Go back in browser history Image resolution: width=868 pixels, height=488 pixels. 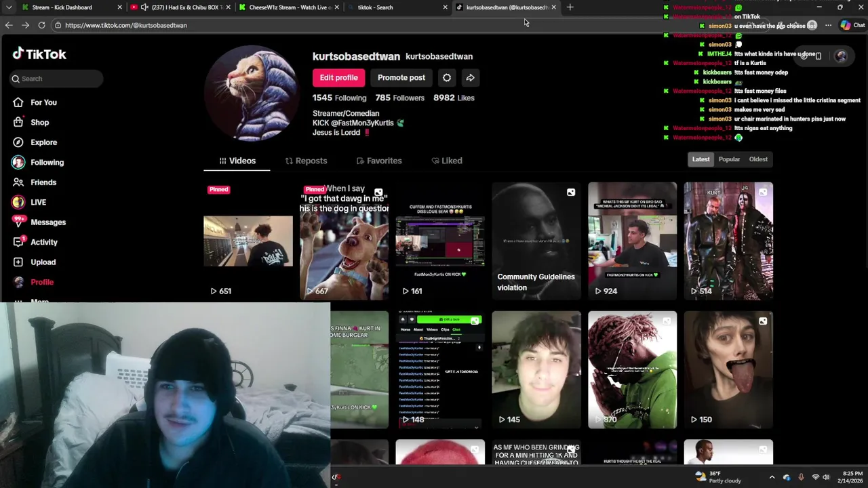[9, 25]
